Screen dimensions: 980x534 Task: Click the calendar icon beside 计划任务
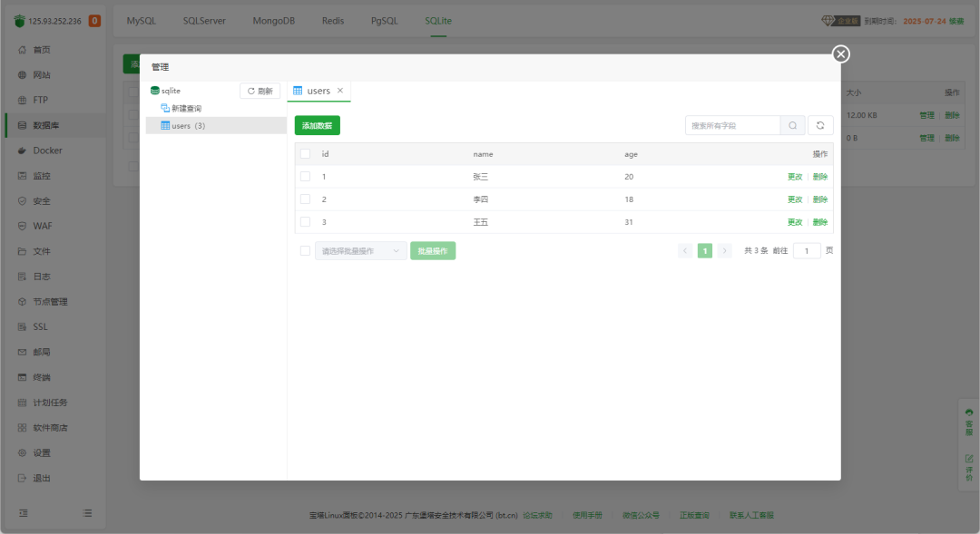tap(22, 403)
